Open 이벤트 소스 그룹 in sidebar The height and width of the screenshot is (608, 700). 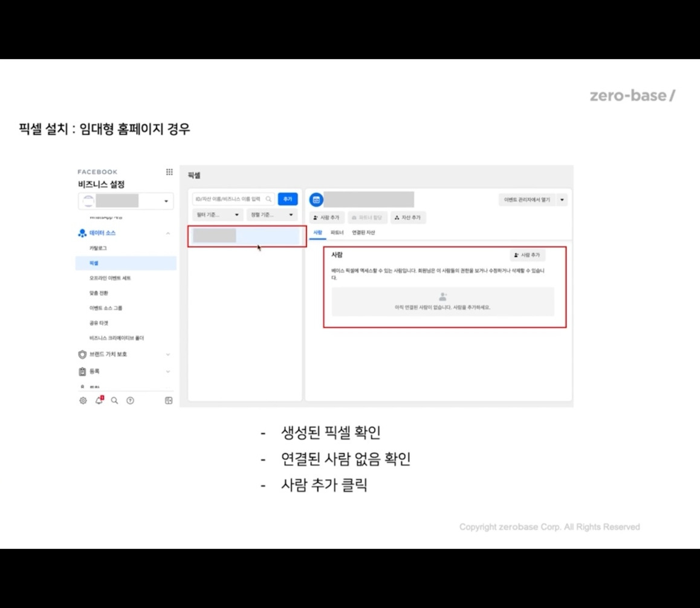[106, 308]
